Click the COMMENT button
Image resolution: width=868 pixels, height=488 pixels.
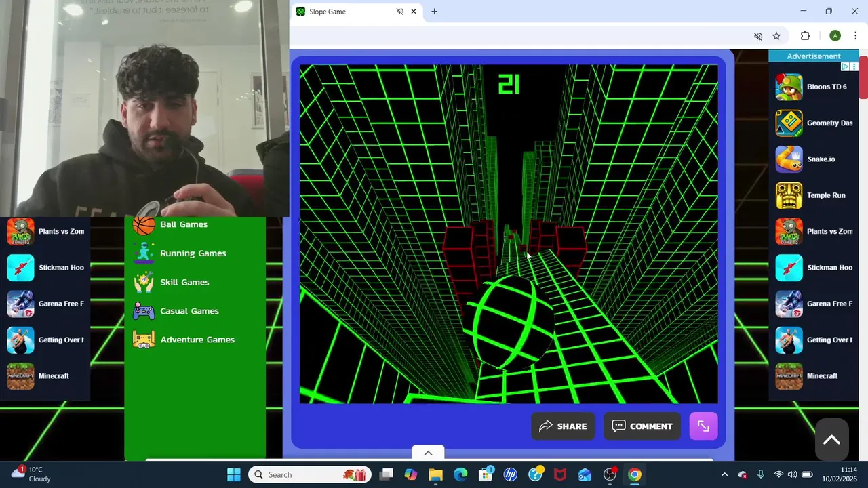pos(642,426)
